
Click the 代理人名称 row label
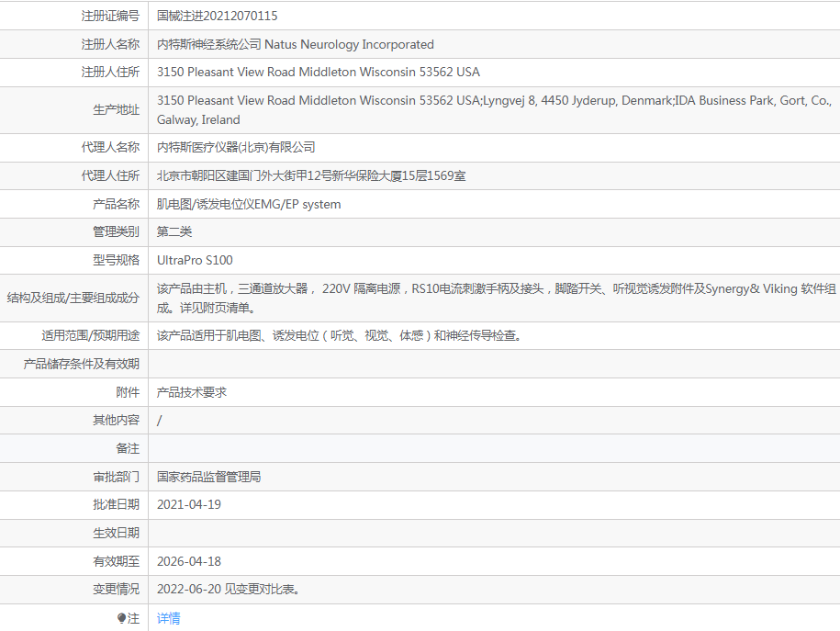[x=110, y=148]
